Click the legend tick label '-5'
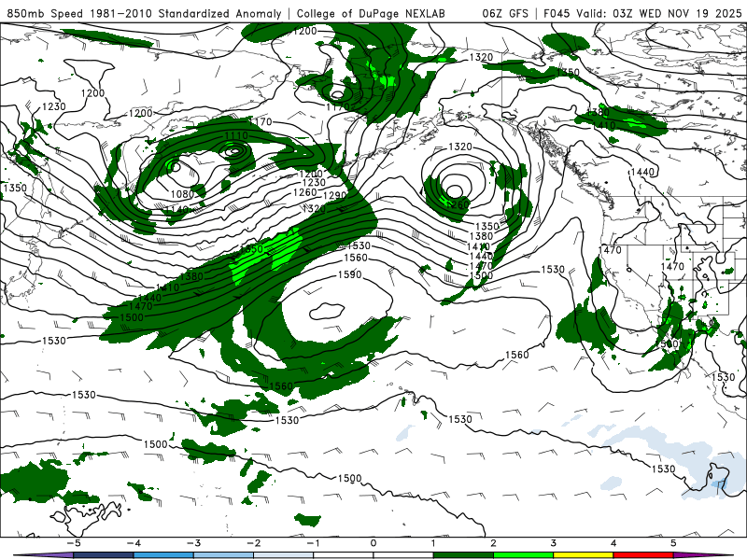Image resolution: width=747 pixels, height=560 pixels. [74, 543]
